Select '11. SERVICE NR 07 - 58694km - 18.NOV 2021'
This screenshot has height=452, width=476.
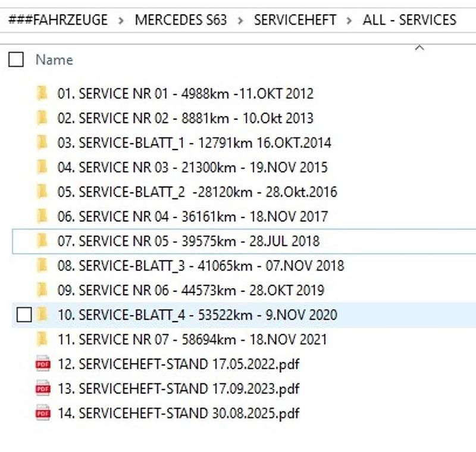point(192,339)
